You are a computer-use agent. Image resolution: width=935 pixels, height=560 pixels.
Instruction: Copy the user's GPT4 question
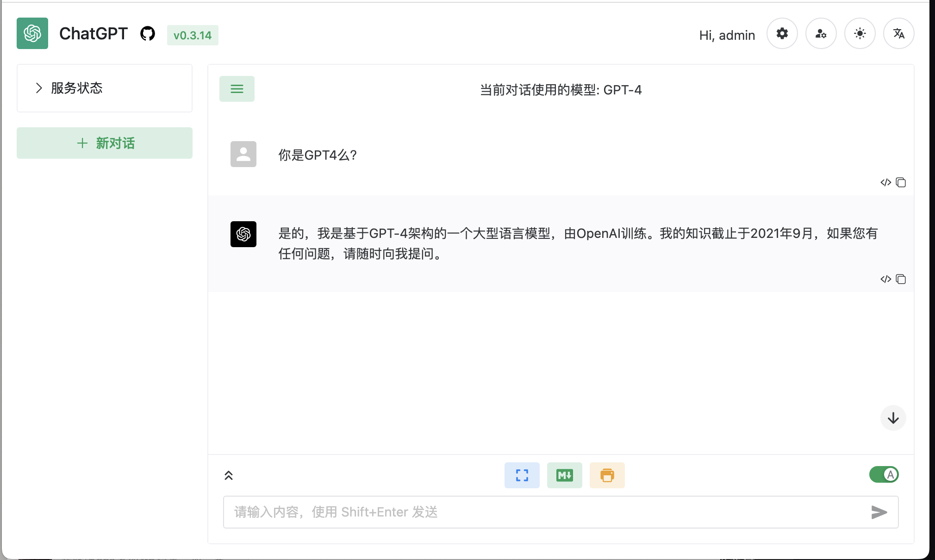[x=901, y=182]
